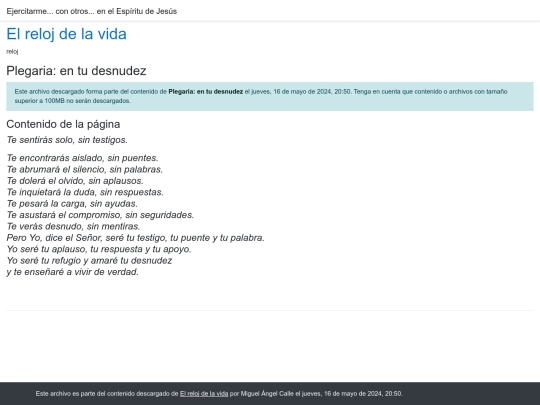Click the line 'Yo seré tu refugio y amaré'
Image resolution: width=540 pixels, height=405 pixels.
89,260
